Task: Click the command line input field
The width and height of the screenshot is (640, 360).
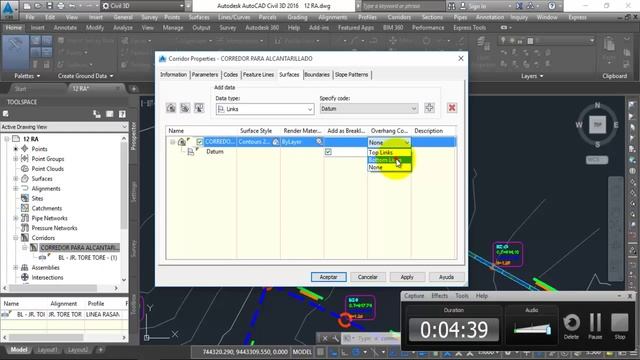Action: [371, 338]
